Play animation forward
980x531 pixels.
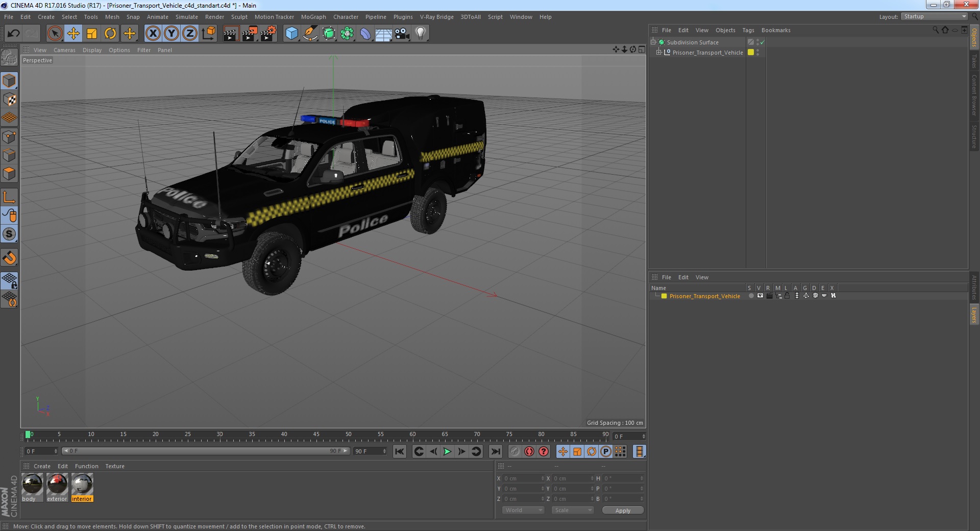447,451
